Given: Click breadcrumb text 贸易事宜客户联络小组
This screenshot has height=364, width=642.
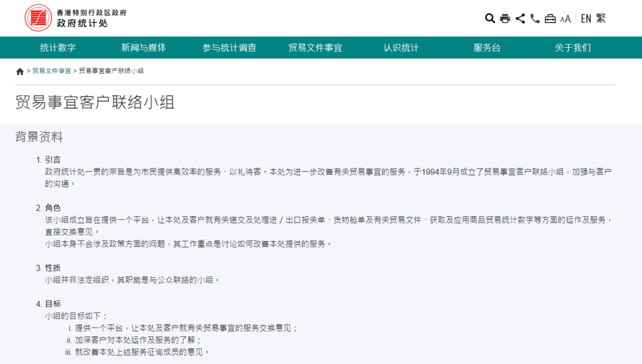Looking at the screenshot, I should click(111, 71).
